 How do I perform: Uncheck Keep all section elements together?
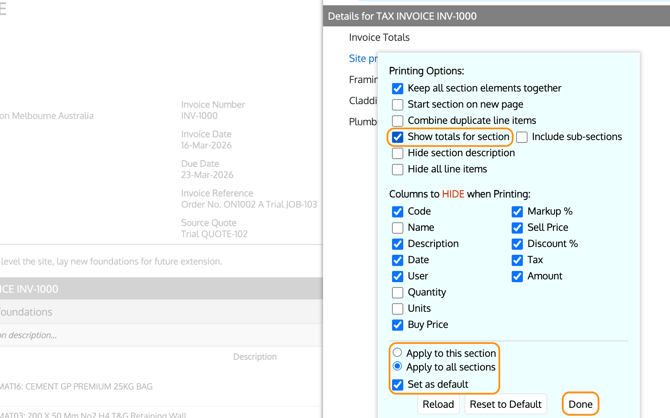(398, 88)
